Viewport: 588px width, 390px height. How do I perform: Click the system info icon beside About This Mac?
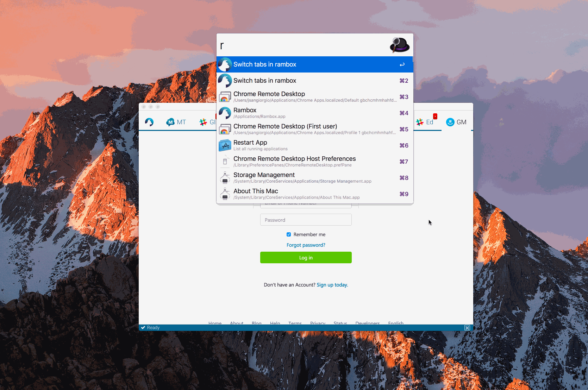click(x=225, y=194)
